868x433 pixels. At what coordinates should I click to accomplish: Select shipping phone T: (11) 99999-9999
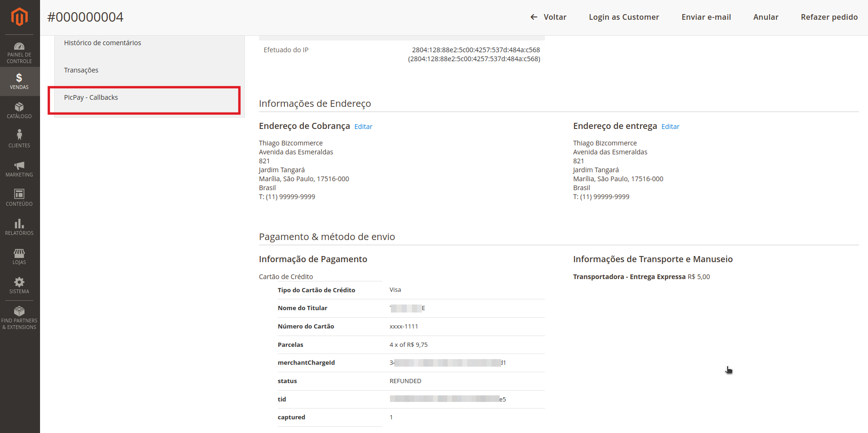tap(601, 197)
